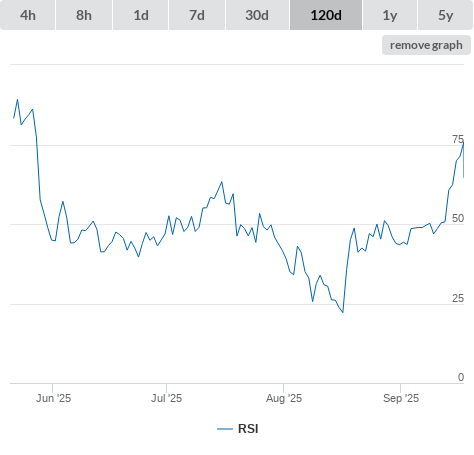Click the Aug '25 axis label
474x455 pixels.
284,398
